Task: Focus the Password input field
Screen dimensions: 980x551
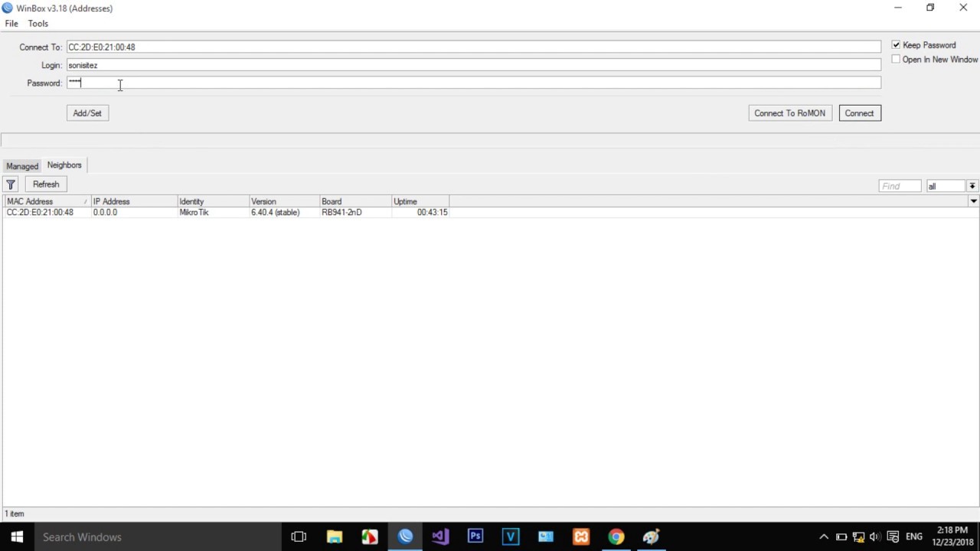Action: tap(474, 83)
